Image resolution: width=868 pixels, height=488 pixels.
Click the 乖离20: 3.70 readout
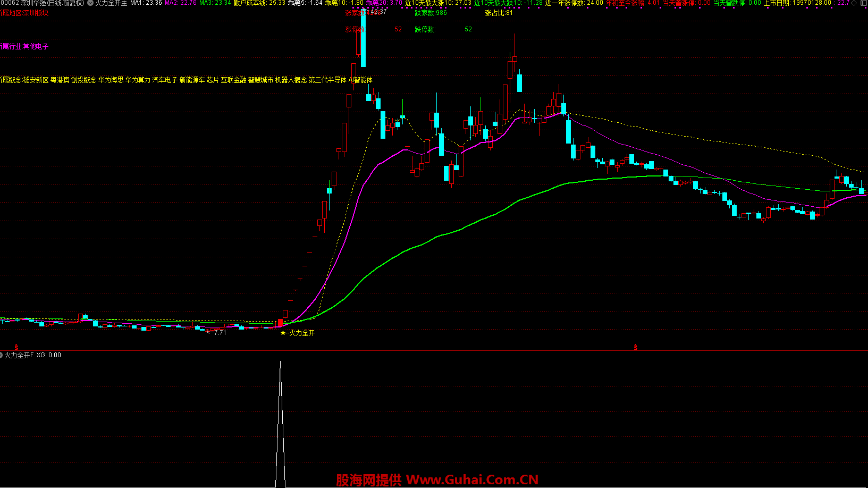[x=384, y=3]
